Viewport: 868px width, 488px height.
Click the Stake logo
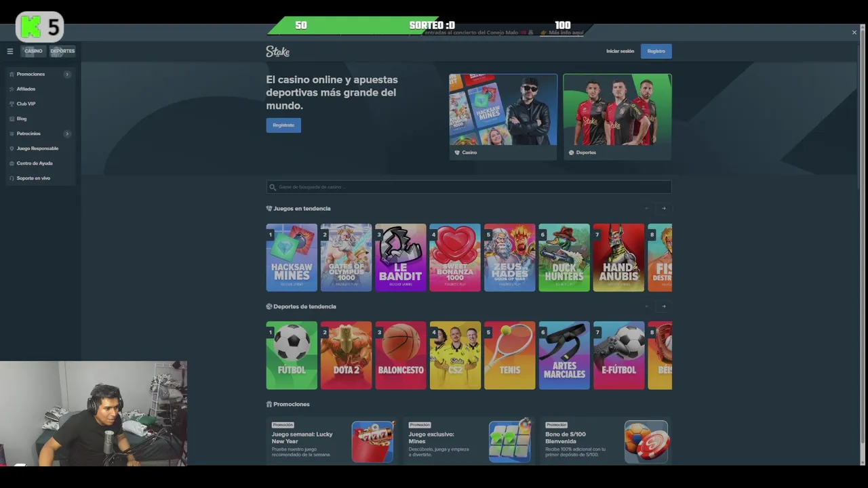(x=277, y=51)
